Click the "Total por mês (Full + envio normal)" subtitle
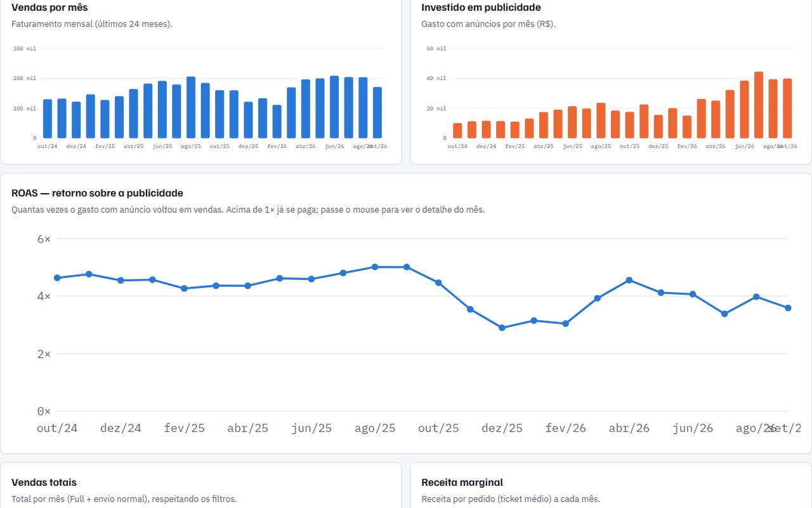Viewport: 812px width, 508px height. (124, 499)
